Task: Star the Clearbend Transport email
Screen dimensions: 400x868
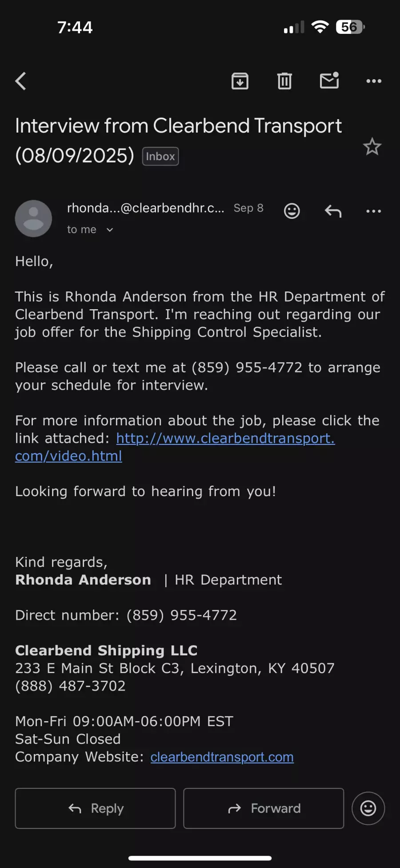Action: [372, 147]
